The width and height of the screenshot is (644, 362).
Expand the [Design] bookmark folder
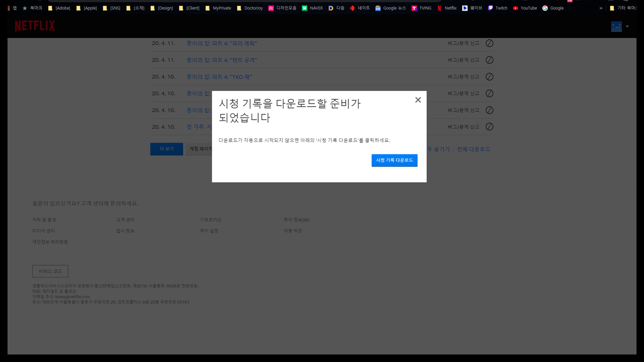tap(162, 8)
